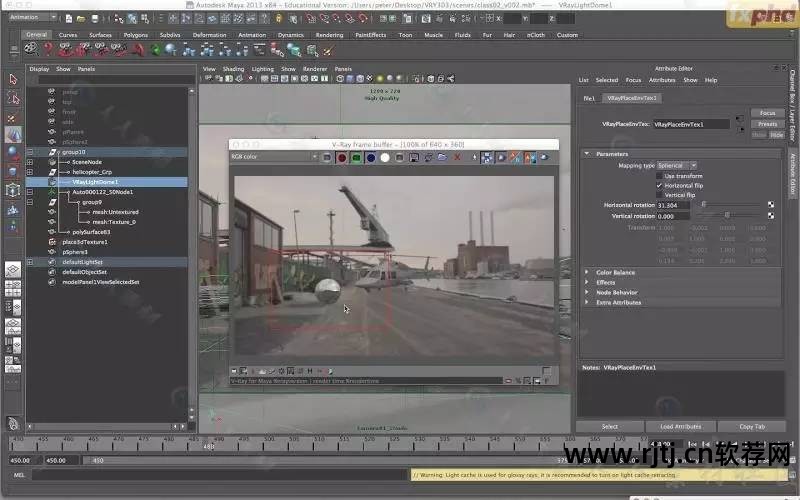
Task: Save the rendered image in frame buffer
Action: [x=414, y=158]
